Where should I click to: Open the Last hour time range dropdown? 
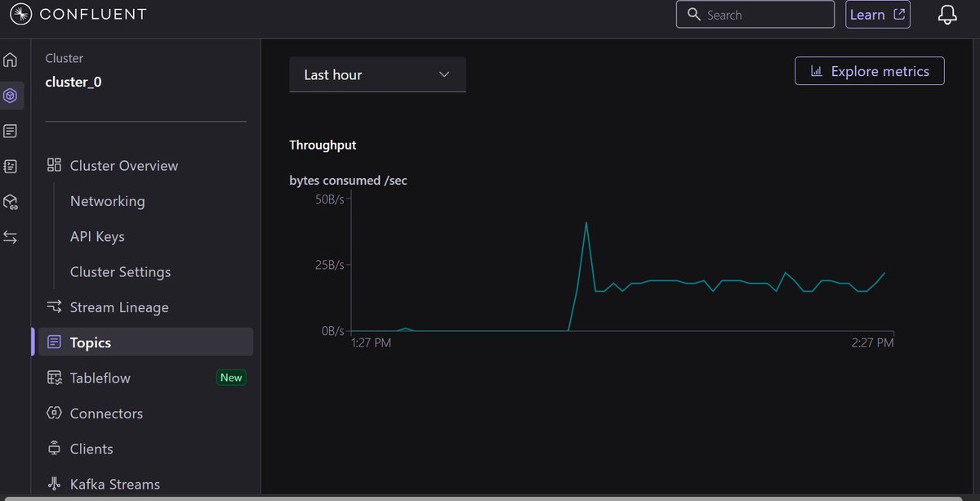(x=377, y=74)
